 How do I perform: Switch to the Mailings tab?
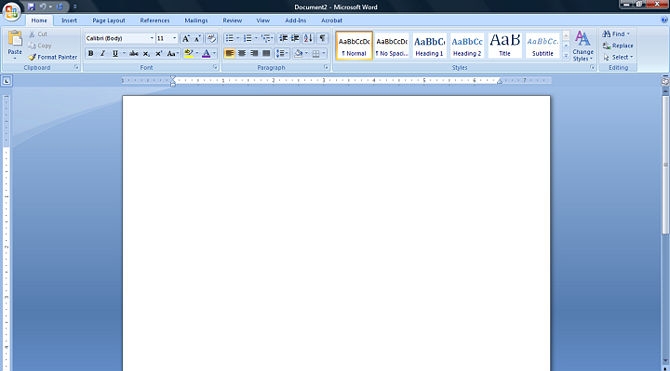point(196,20)
